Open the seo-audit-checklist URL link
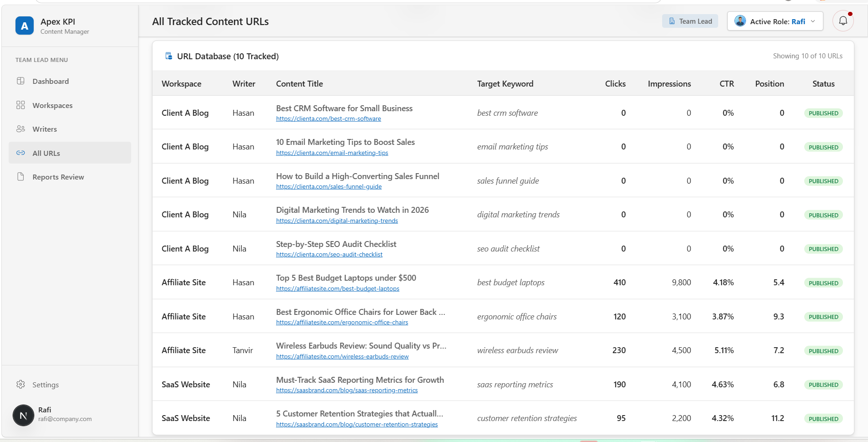868x442 pixels. pyautogui.click(x=329, y=255)
